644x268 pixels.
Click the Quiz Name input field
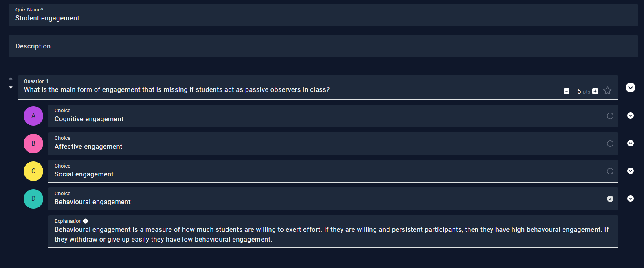pos(323,18)
